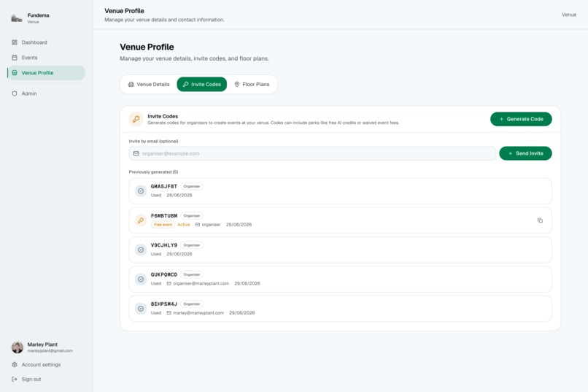Image resolution: width=588 pixels, height=392 pixels.
Task: Click the Venue label in top-right corner
Action: point(568,15)
